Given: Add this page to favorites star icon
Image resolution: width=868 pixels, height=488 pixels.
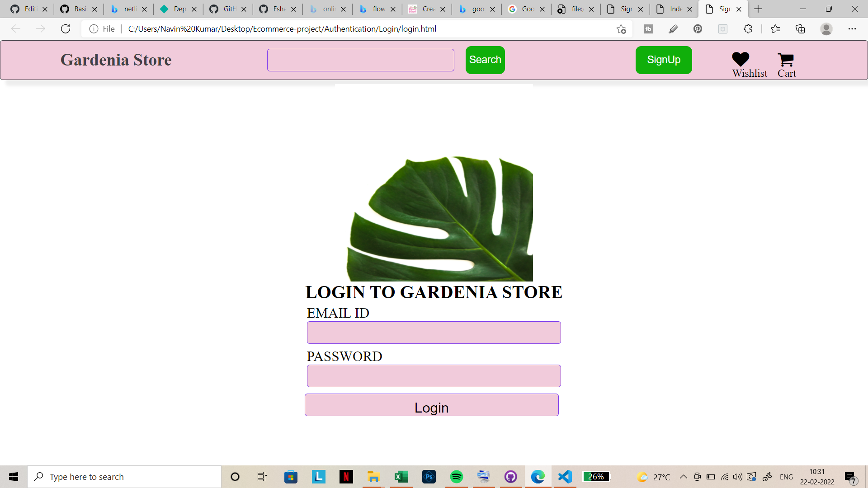Looking at the screenshot, I should pos(621,29).
